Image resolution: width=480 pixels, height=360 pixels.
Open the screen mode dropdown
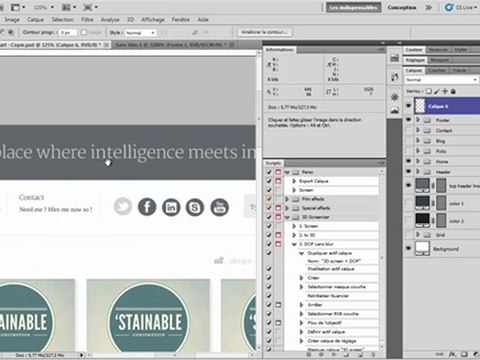coord(90,7)
